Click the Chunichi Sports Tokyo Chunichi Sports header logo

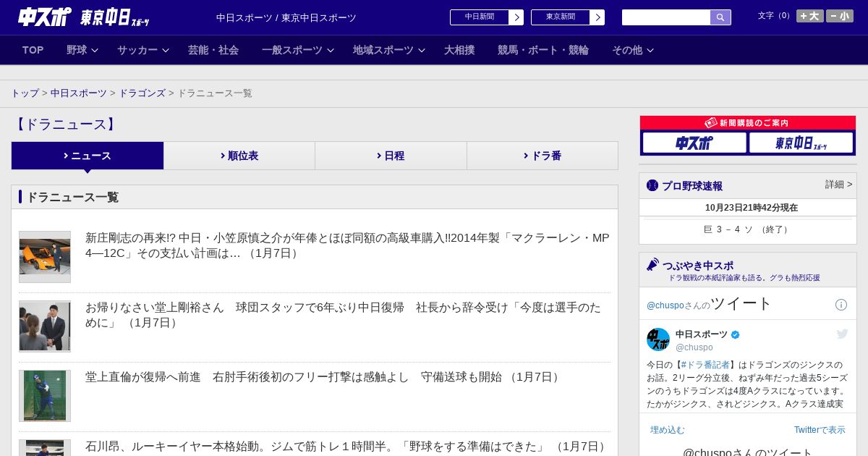[84, 17]
